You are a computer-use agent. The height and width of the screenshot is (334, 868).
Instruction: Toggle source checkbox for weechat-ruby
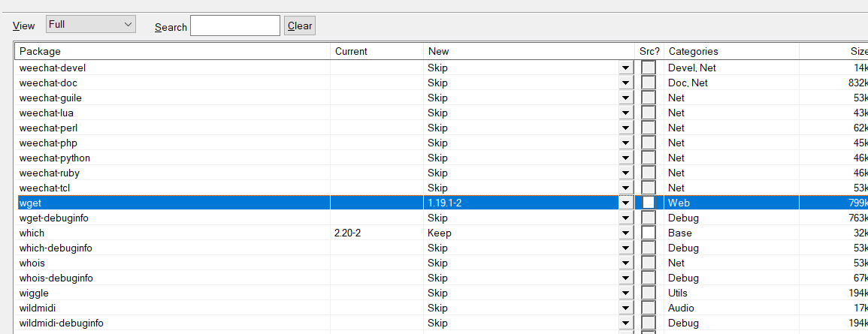point(649,173)
